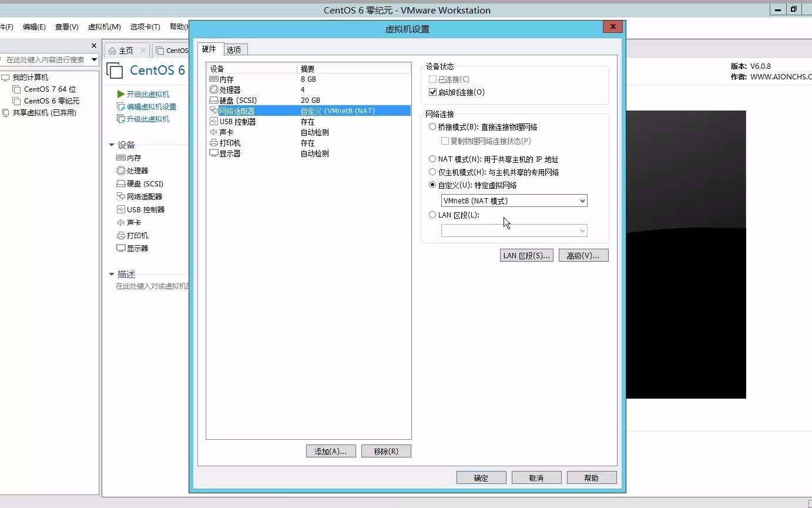Click the 共享虚拟机 icon in the library
812x508 pixels.
pos(6,113)
